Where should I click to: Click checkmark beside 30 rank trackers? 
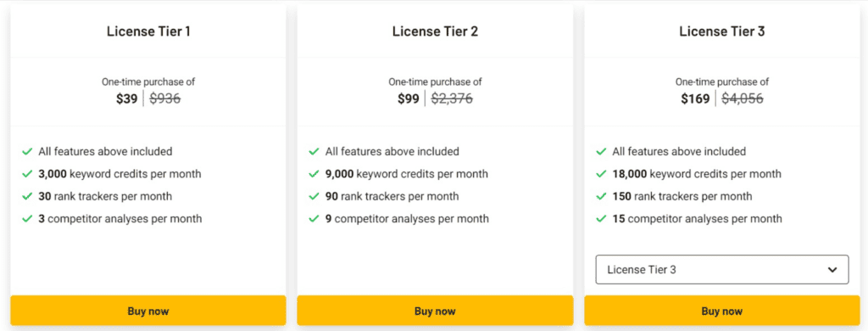(26, 196)
